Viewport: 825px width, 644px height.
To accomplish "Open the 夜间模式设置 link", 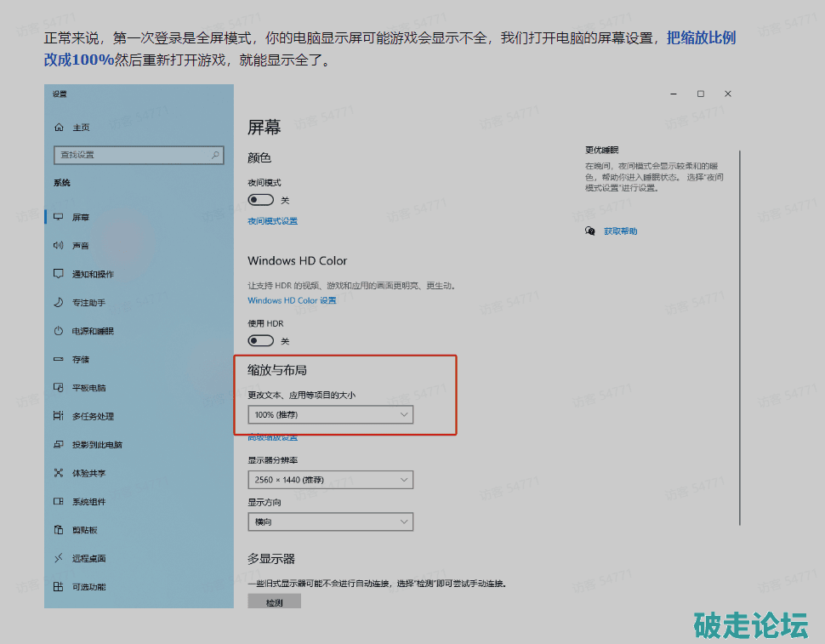I will [272, 221].
